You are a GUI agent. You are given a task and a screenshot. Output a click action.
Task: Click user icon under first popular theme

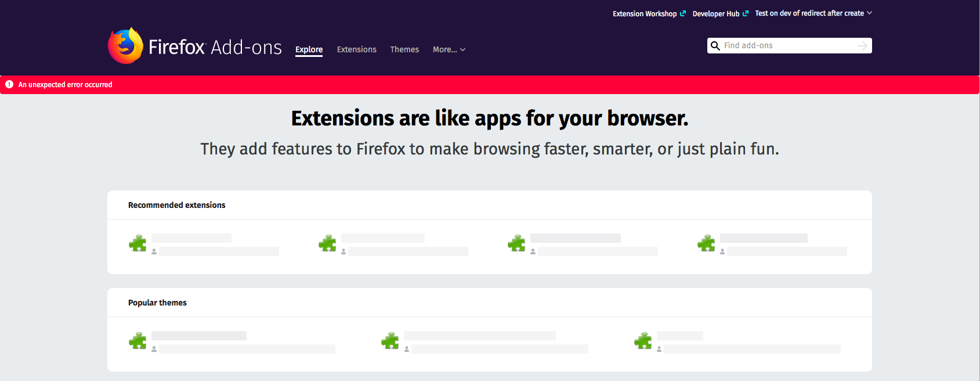154,349
